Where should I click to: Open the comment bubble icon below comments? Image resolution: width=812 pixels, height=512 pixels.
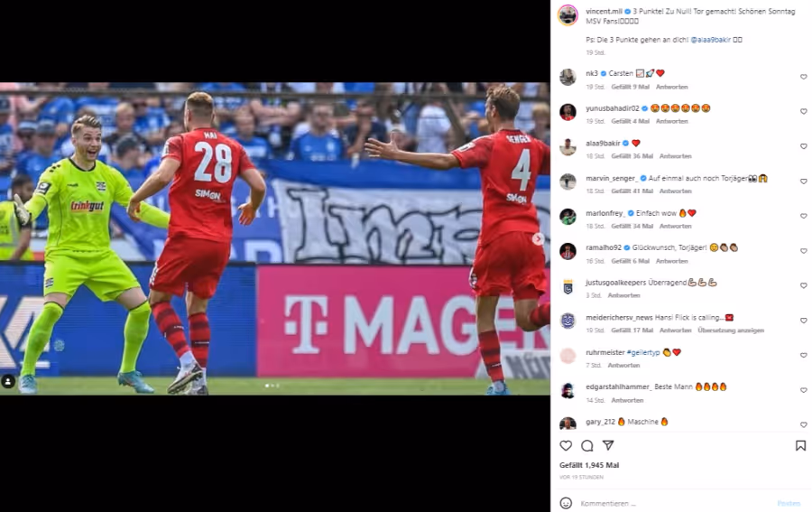coord(586,446)
